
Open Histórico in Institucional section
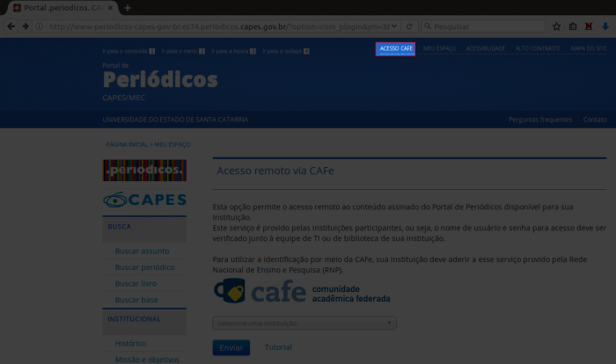[130, 344]
